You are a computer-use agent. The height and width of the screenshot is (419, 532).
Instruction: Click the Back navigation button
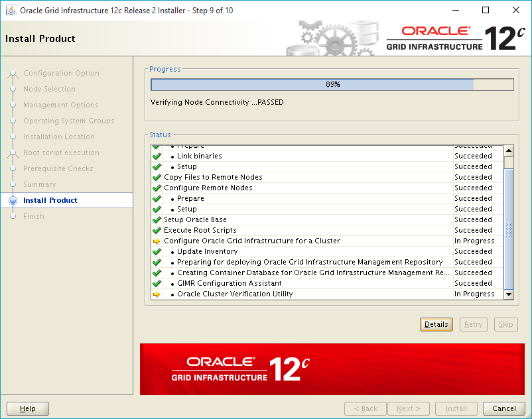point(366,408)
